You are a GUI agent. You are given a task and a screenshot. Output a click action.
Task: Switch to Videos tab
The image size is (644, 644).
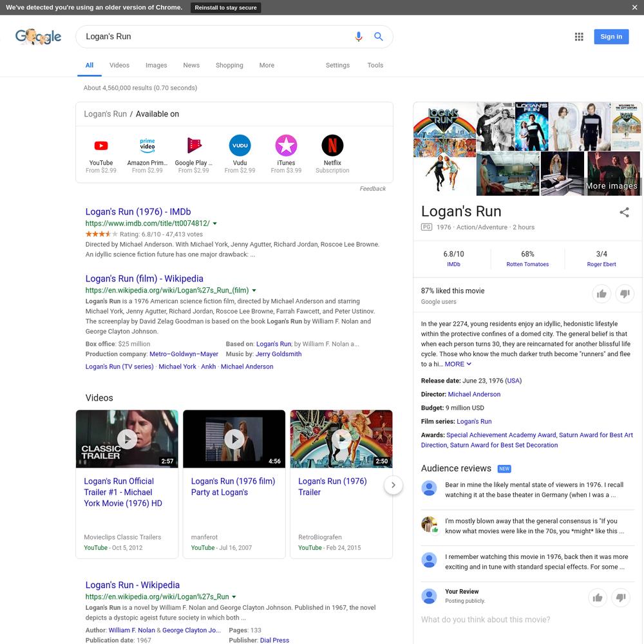[x=120, y=65]
